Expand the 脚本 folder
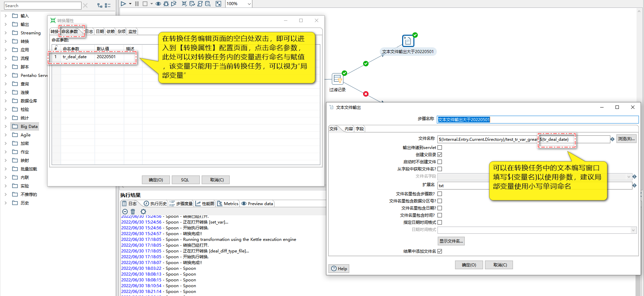 [x=5, y=67]
